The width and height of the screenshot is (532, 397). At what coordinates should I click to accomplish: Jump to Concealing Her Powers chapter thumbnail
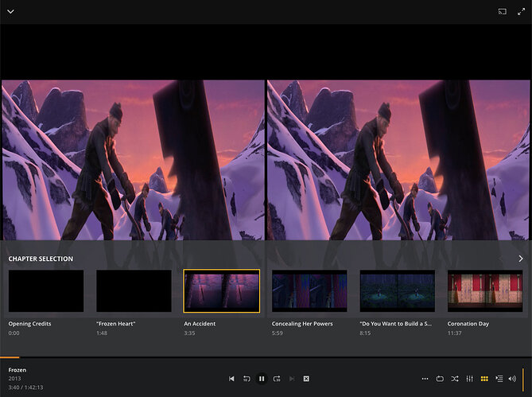point(309,291)
